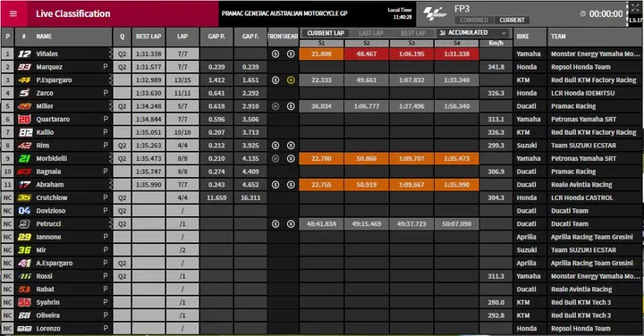Click Oliveira team Red Bull KTM Tech 3
Screen dimensions: 644x336
coord(580,315)
